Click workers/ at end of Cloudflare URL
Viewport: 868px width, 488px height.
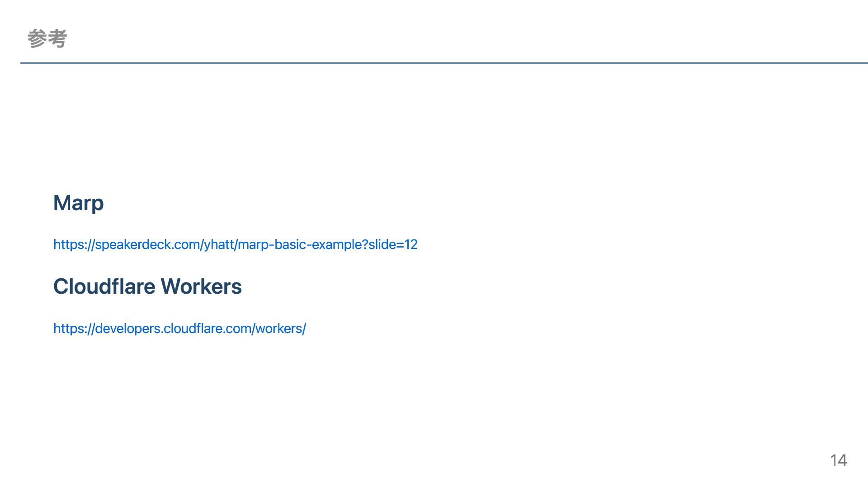pyautogui.click(x=281, y=328)
